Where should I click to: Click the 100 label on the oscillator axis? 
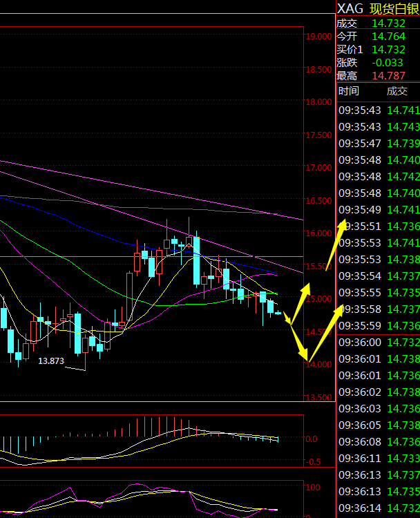pyautogui.click(x=313, y=488)
